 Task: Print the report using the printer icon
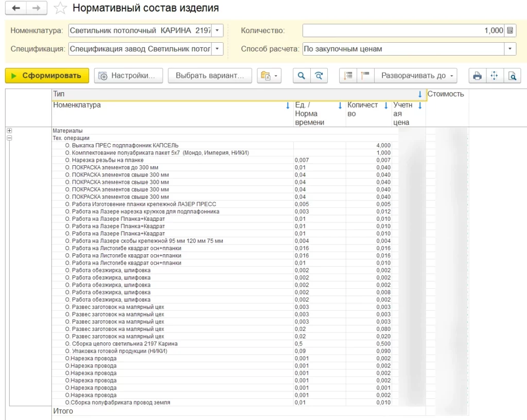click(x=477, y=76)
